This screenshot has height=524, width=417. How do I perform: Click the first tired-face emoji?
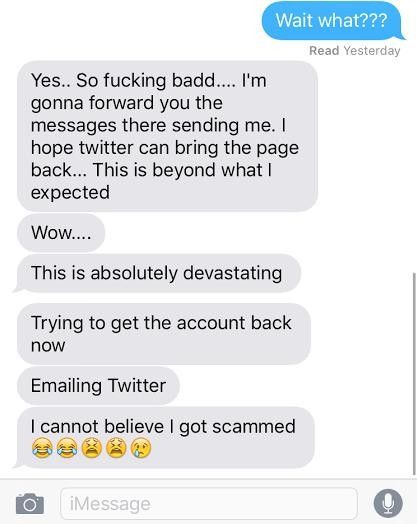pos(92,448)
